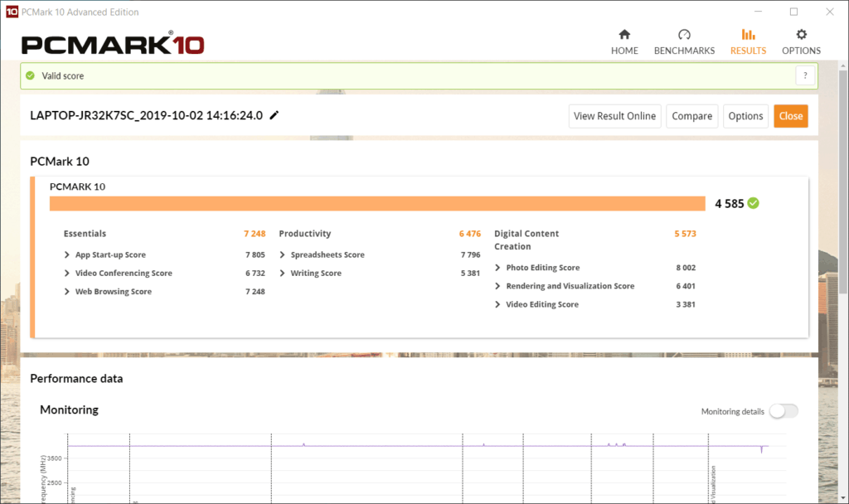Select the Results bar chart icon
The height and width of the screenshot is (504, 849).
[748, 35]
